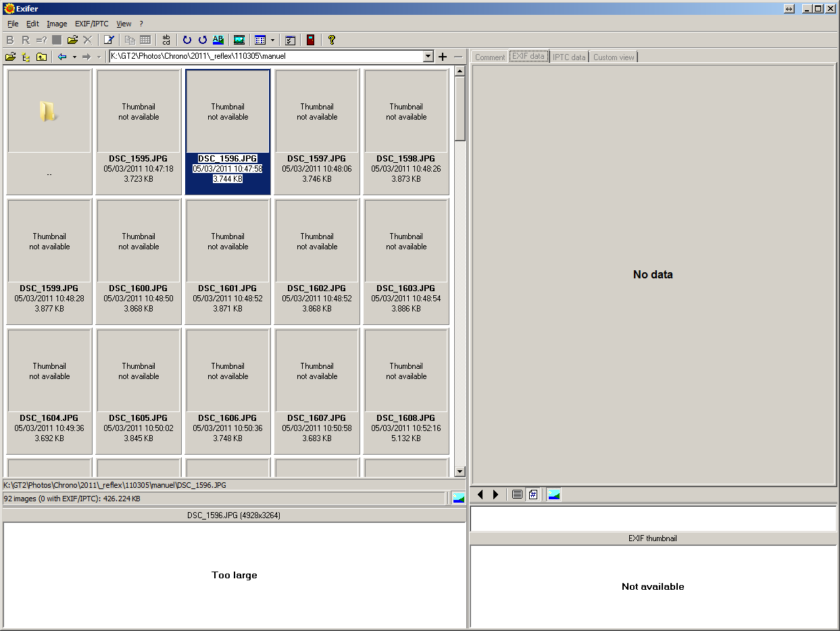Open the File menu
Image resolution: width=840 pixels, height=631 pixels.
pos(13,24)
